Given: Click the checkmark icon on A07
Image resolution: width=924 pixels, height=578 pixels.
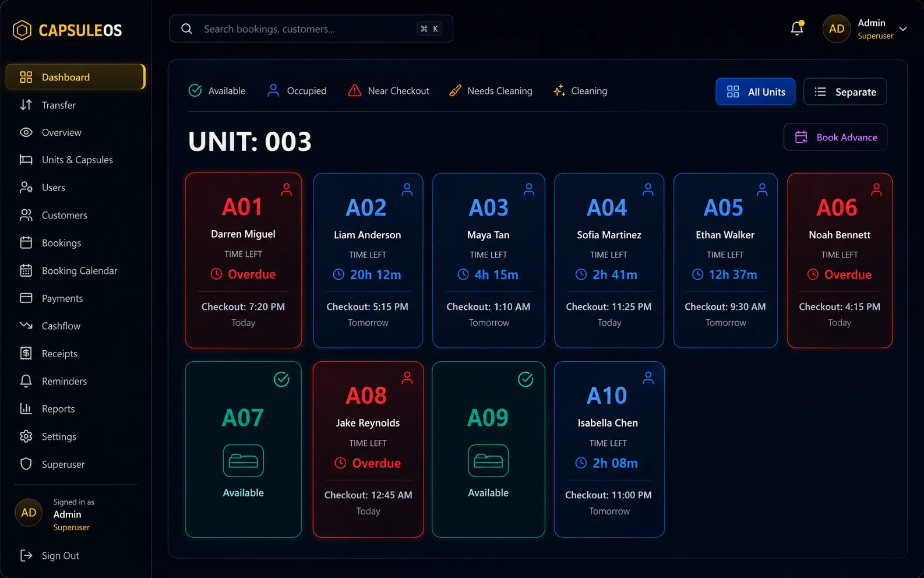Looking at the screenshot, I should [281, 379].
